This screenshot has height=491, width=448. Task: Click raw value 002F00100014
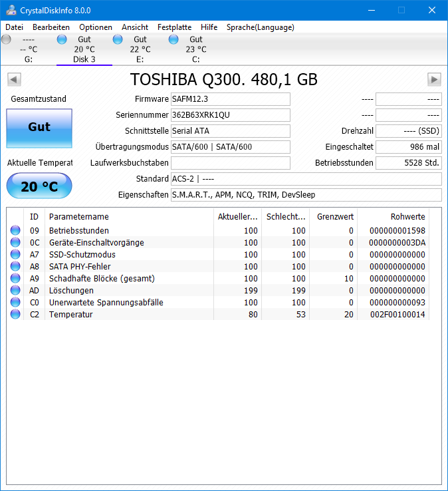pyautogui.click(x=397, y=315)
